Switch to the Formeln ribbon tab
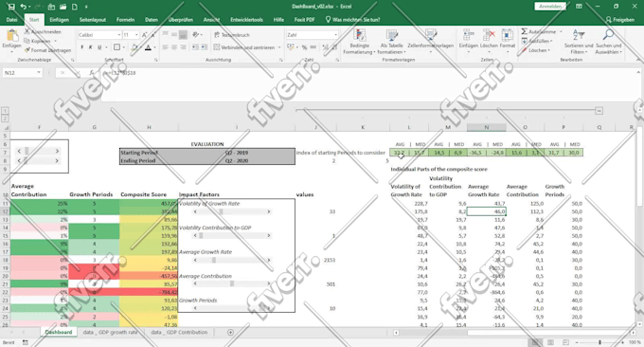 [125, 19]
